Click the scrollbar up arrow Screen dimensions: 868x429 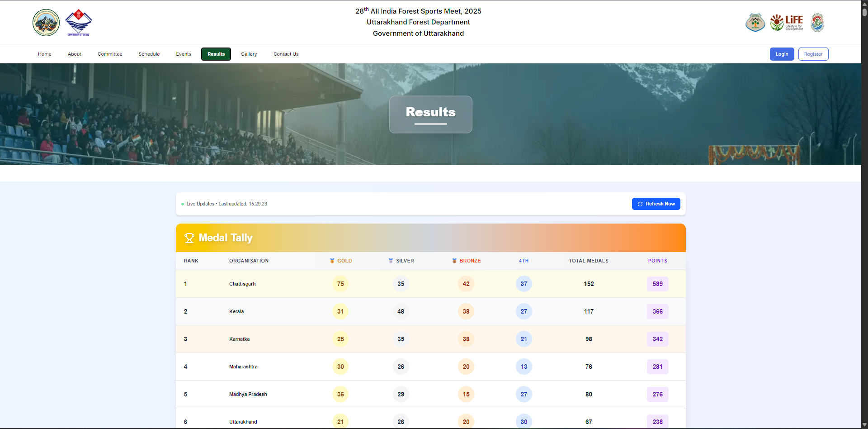pos(864,4)
